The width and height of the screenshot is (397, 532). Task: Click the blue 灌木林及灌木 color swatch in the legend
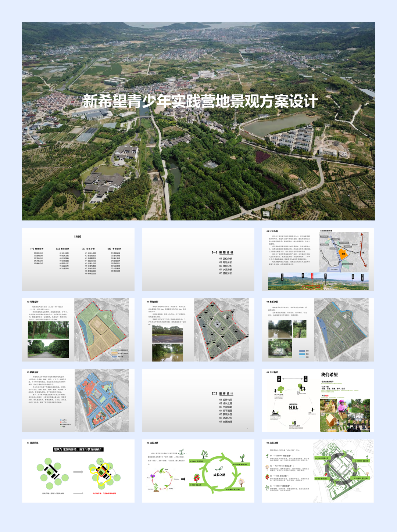[x=61, y=424]
